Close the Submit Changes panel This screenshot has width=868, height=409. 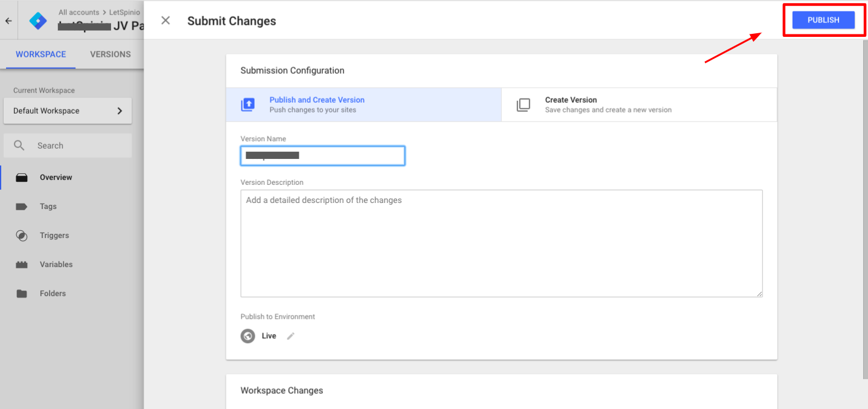pyautogui.click(x=165, y=21)
